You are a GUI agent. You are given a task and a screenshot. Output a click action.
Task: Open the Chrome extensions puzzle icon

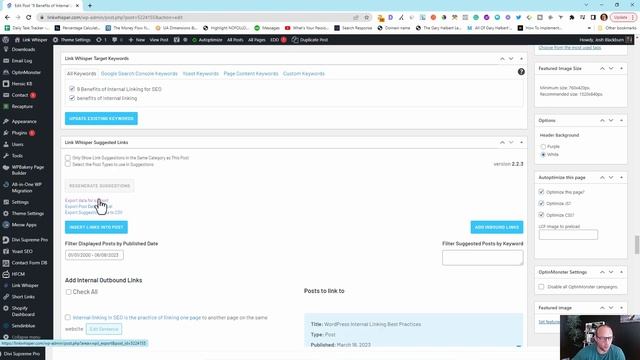tap(572, 18)
